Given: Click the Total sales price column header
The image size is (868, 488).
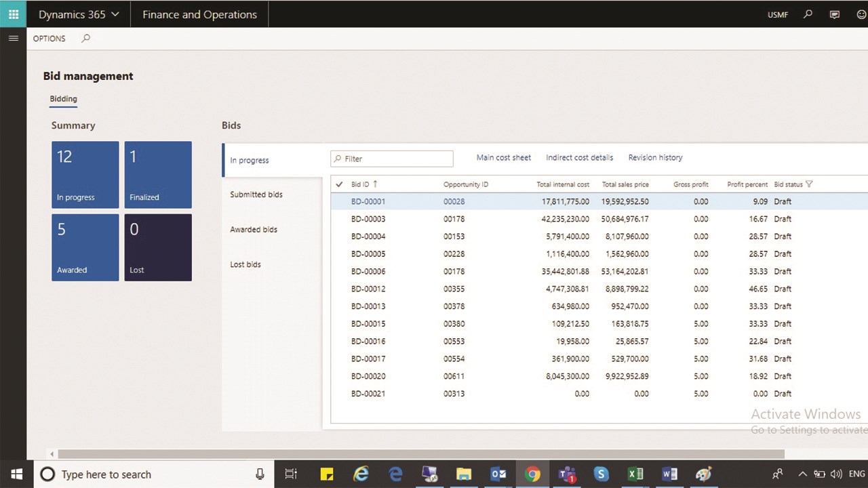Looking at the screenshot, I should pyautogui.click(x=625, y=184).
